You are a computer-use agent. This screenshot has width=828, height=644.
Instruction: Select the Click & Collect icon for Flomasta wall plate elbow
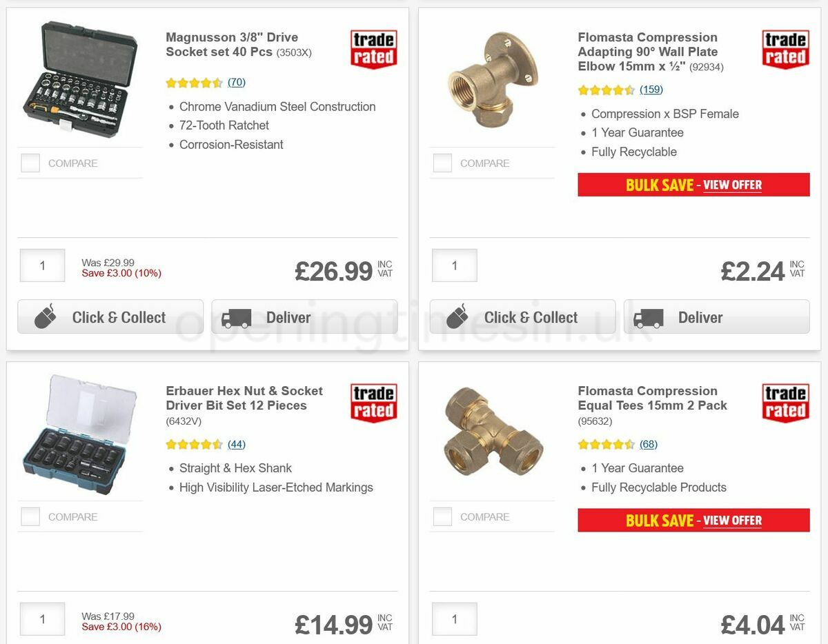coord(458,317)
